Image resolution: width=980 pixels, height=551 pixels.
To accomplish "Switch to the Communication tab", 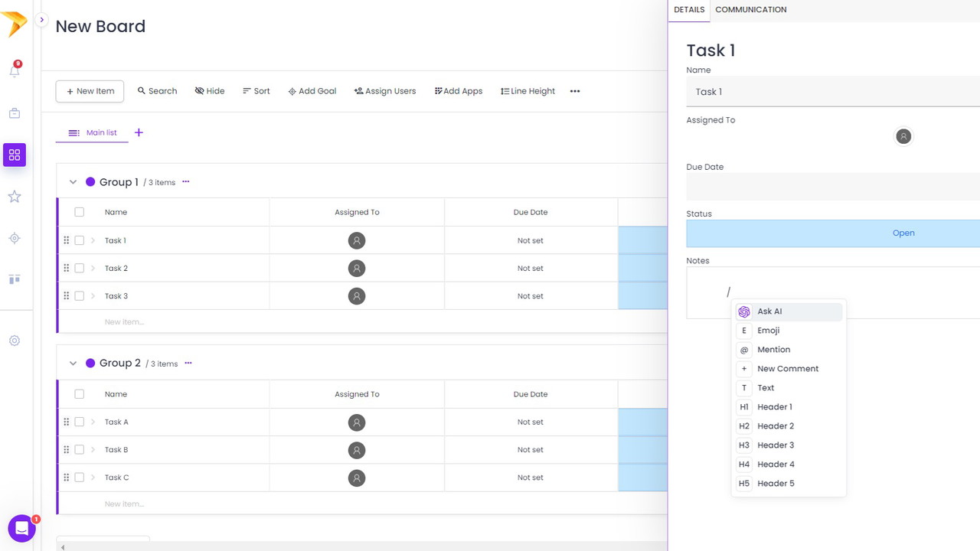I will (x=750, y=10).
